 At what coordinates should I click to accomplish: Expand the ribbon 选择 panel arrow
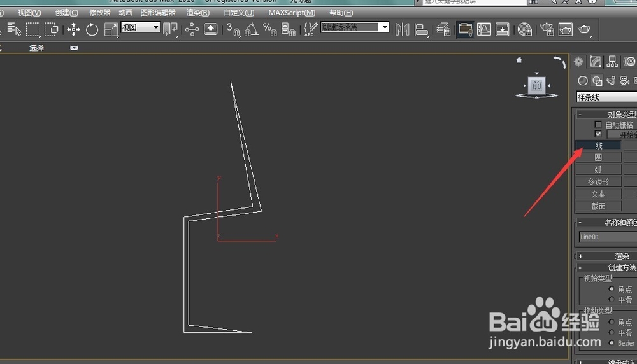[x=74, y=48]
